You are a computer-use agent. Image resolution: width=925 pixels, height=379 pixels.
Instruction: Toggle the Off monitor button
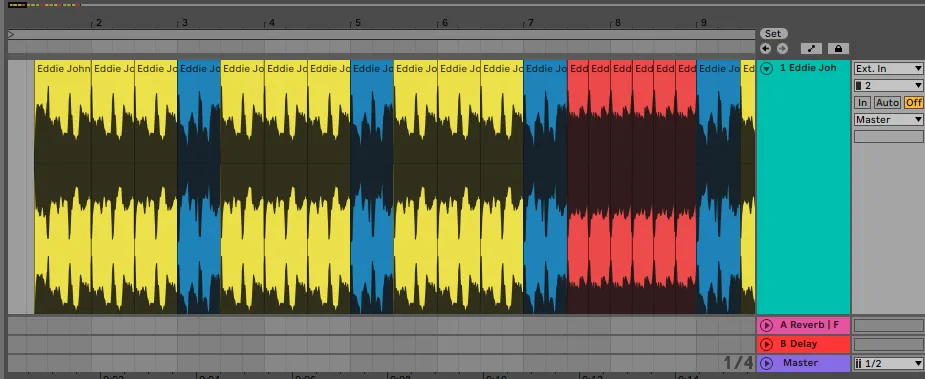914,103
